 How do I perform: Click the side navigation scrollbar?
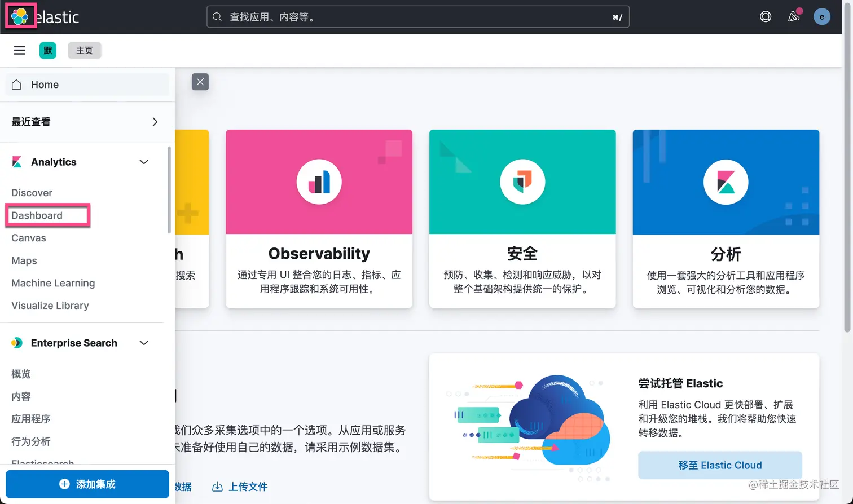click(x=169, y=190)
